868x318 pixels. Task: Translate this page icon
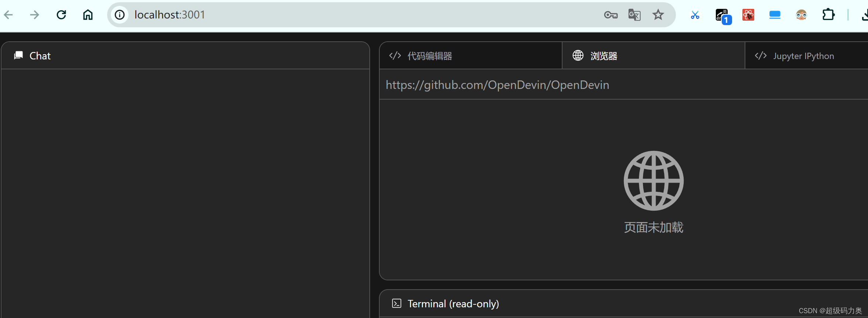point(634,15)
